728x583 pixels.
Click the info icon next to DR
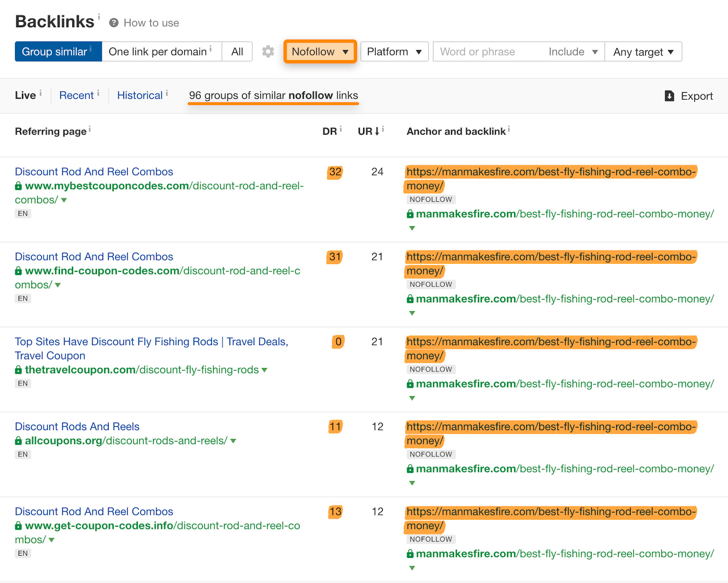341,129
